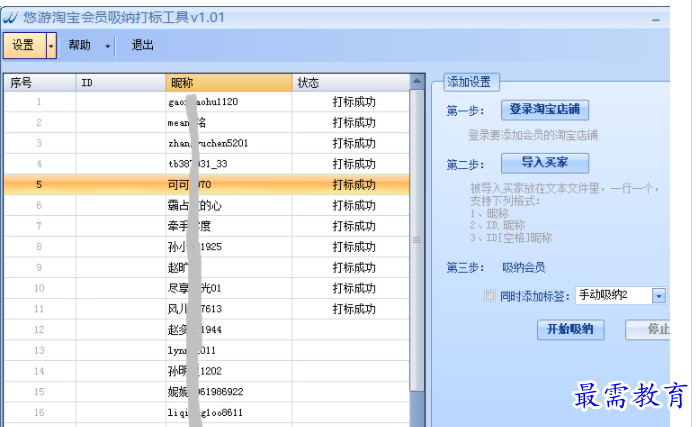The image size is (696, 427).
Task: Click the 开始吸纳 button
Action: click(570, 329)
